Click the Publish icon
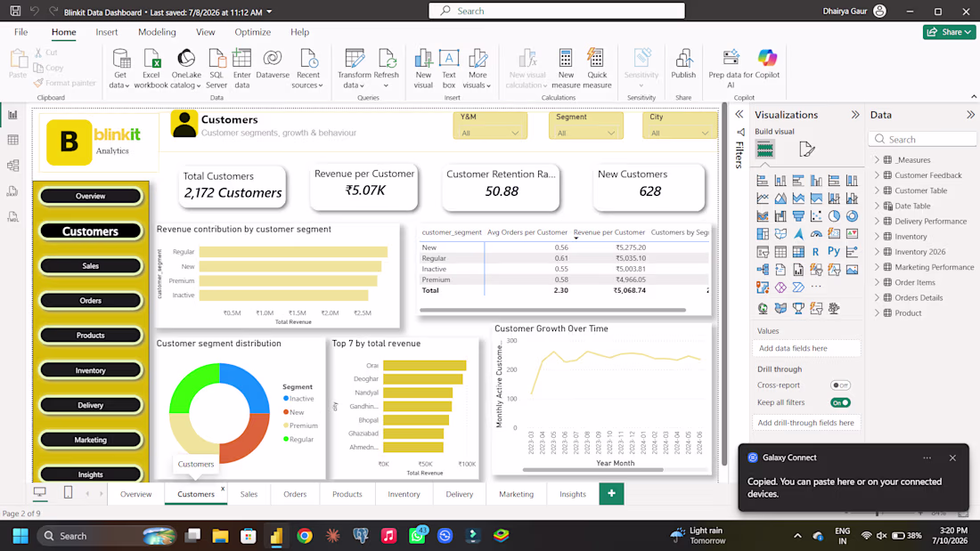The width and height of the screenshot is (980, 551). [x=683, y=64]
